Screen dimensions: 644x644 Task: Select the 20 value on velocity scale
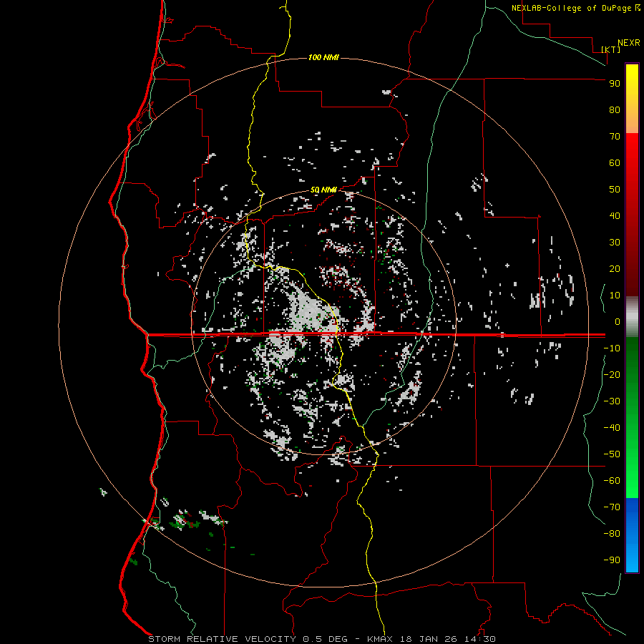tap(615, 269)
